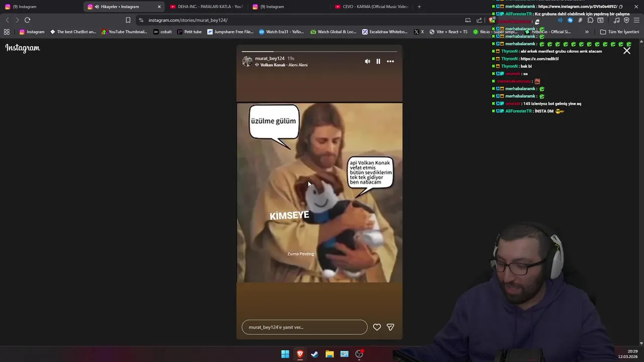Image resolution: width=644 pixels, height=362 pixels.
Task: Switch to DEHA INC. - PARALARI KATLA tab
Action: 206,7
